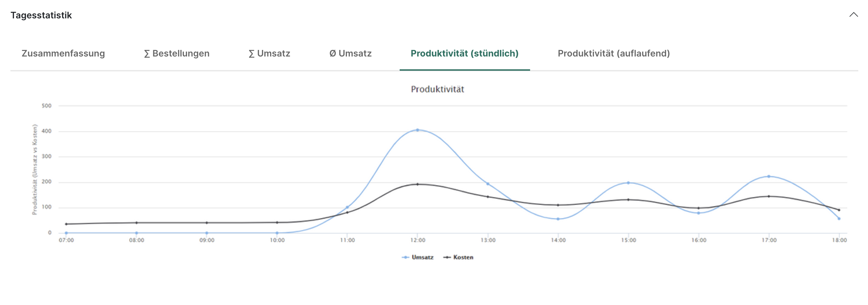
Task: Click the Produktivität chart title
Action: [437, 89]
